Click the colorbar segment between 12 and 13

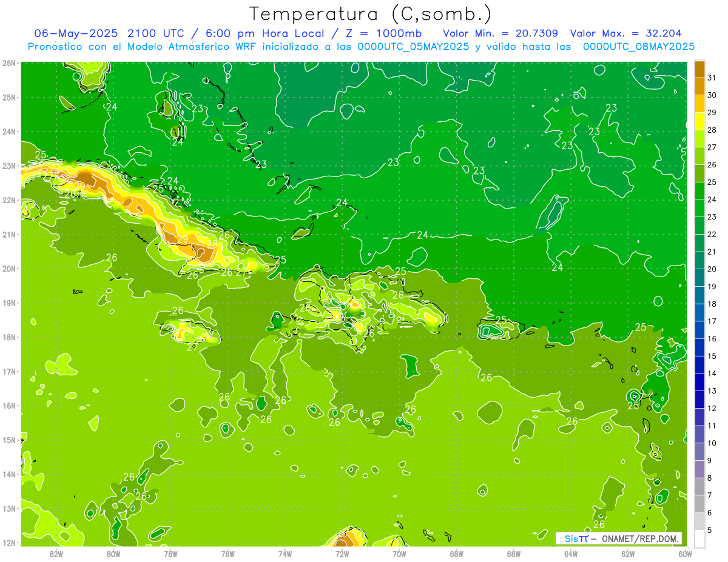pos(699,399)
